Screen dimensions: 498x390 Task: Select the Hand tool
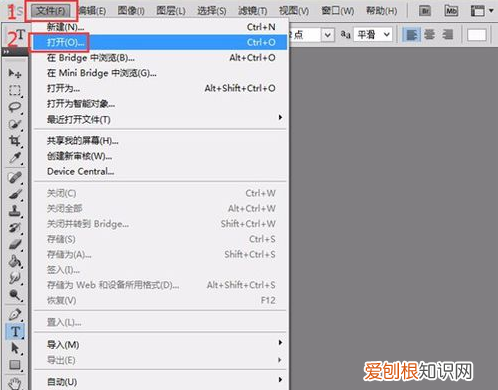15,383
